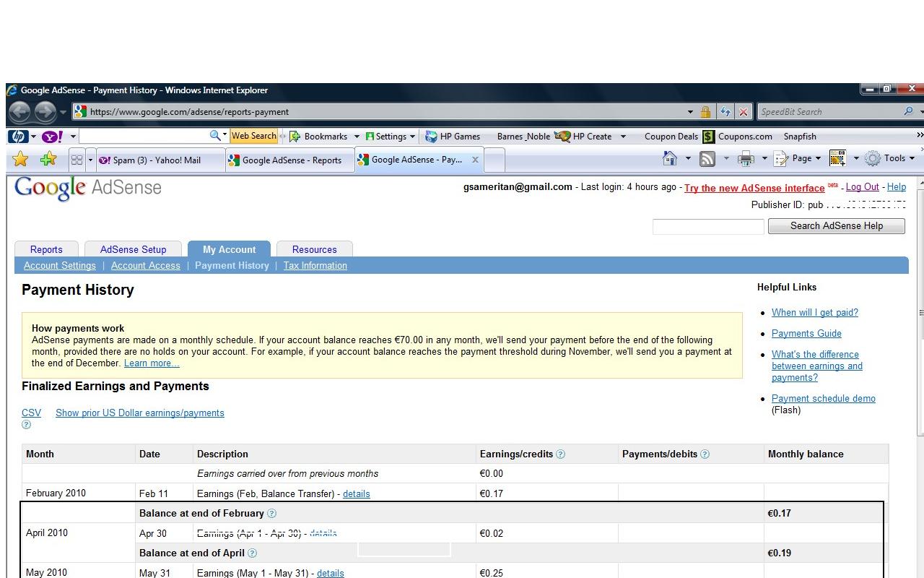Click help icon beside Balance at end of April

click(252, 553)
